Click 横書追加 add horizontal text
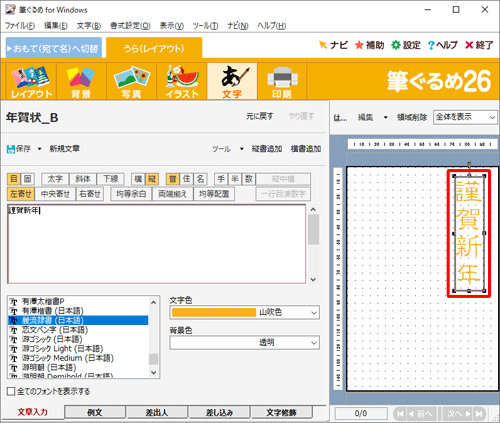Screen dimensions: 500x423 306,149
